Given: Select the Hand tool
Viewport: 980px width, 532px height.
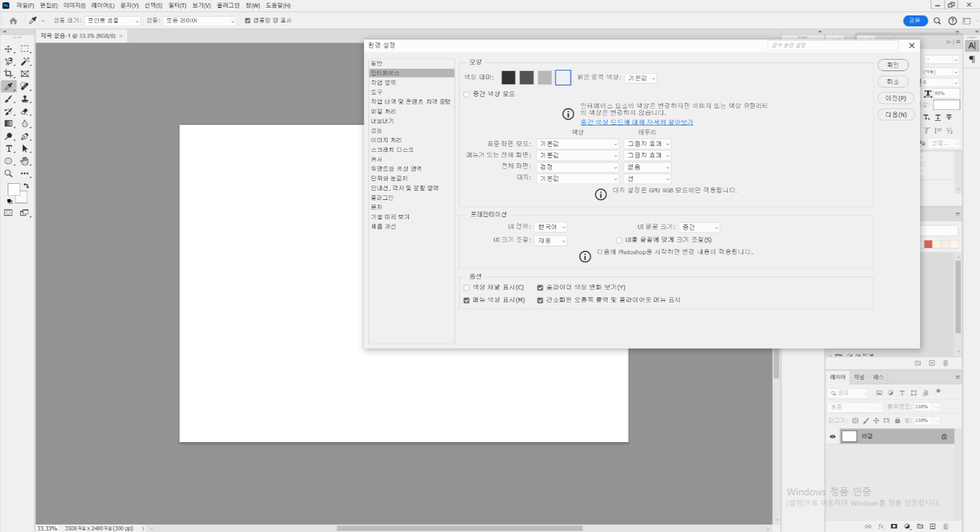Looking at the screenshot, I should point(25,161).
